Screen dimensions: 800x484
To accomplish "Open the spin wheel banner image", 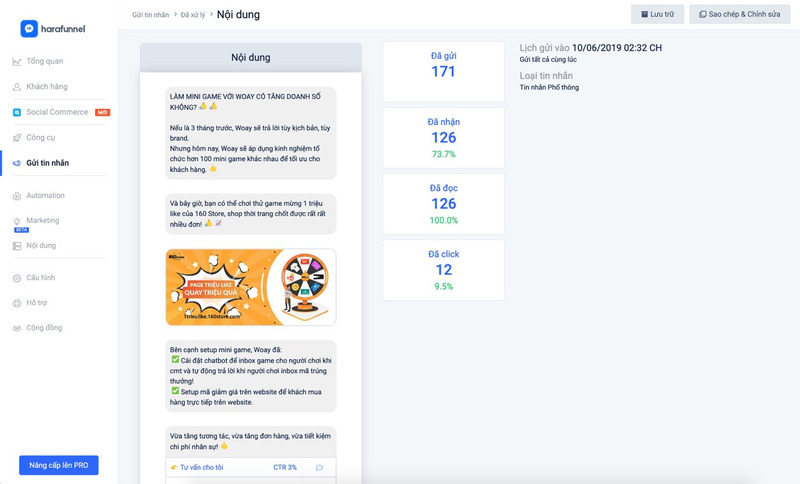I will (x=251, y=287).
